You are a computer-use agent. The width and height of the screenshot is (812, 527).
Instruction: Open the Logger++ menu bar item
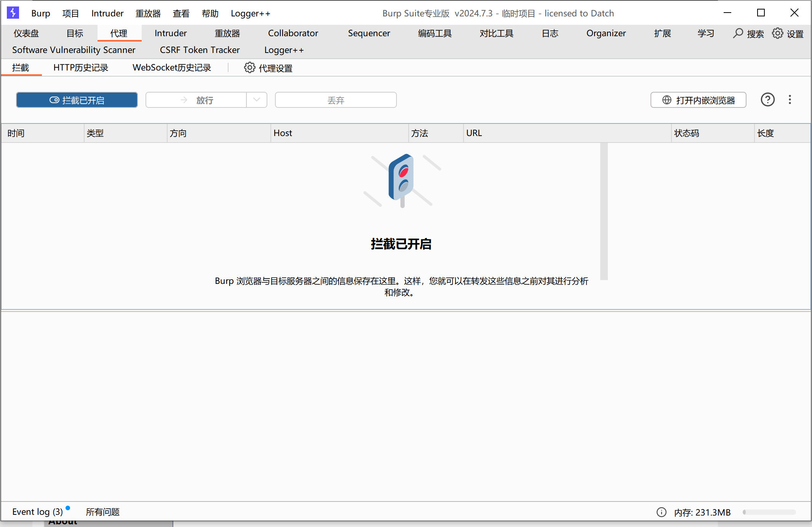(250, 13)
